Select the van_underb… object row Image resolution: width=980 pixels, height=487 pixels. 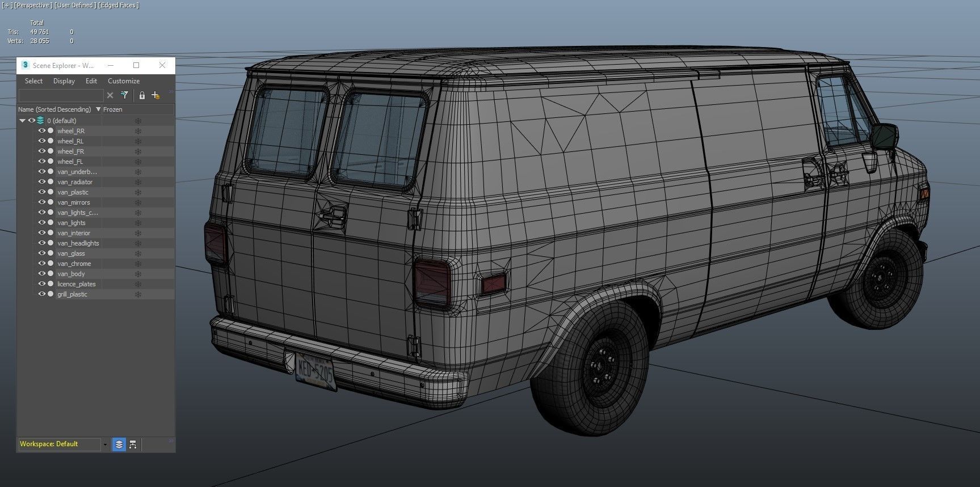(x=95, y=172)
